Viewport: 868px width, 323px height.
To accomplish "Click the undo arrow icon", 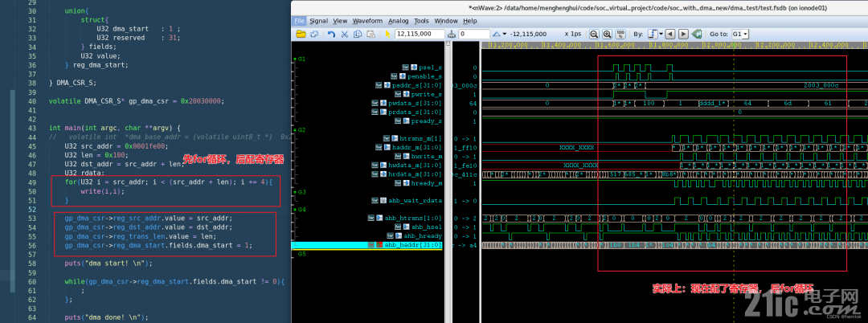I will [x=332, y=35].
